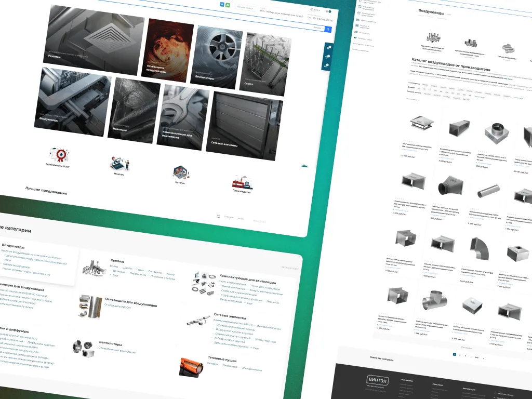The height and width of the screenshot is (399, 532).
Task: Go to page 2 in pagination
Action: click(460, 355)
